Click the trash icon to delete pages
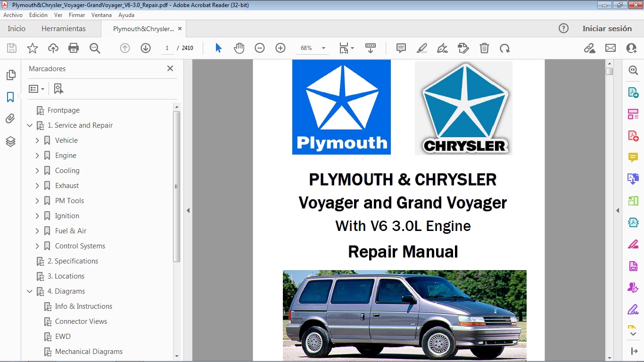This screenshot has width=644, height=362. tap(484, 48)
